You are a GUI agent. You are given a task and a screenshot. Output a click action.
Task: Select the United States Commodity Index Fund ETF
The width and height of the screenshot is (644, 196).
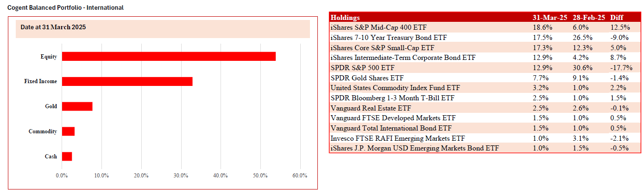pos(395,88)
